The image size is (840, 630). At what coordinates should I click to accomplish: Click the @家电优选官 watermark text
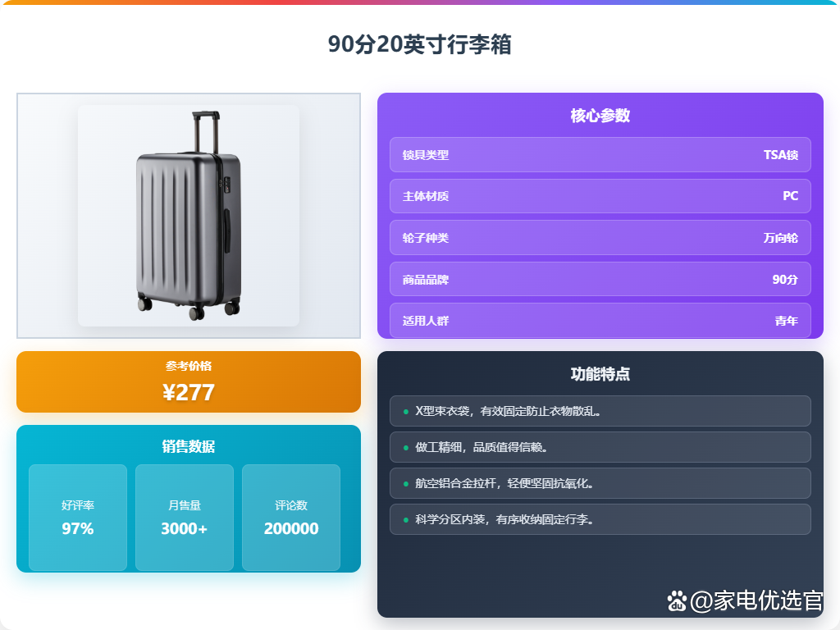click(756, 601)
